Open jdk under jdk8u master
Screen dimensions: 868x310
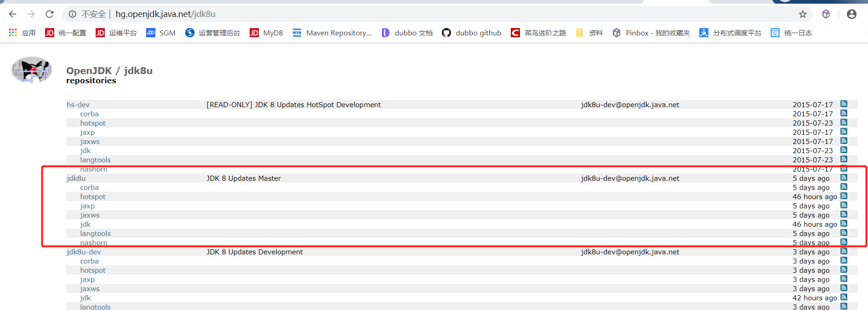click(86, 224)
